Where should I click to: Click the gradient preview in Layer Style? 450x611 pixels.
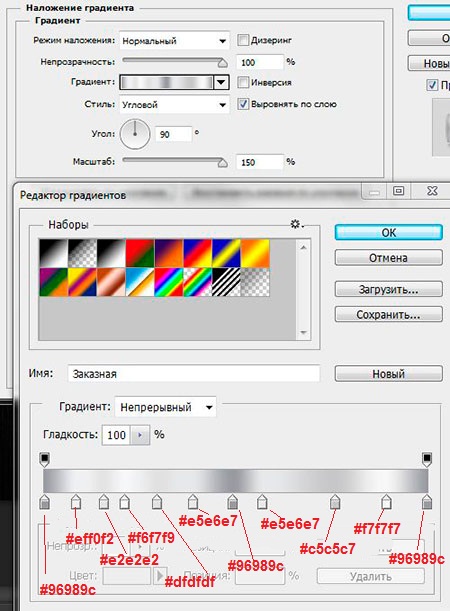167,82
